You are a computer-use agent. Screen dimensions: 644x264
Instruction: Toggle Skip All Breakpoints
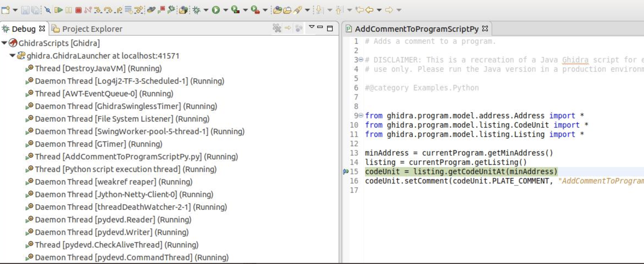[48, 10]
